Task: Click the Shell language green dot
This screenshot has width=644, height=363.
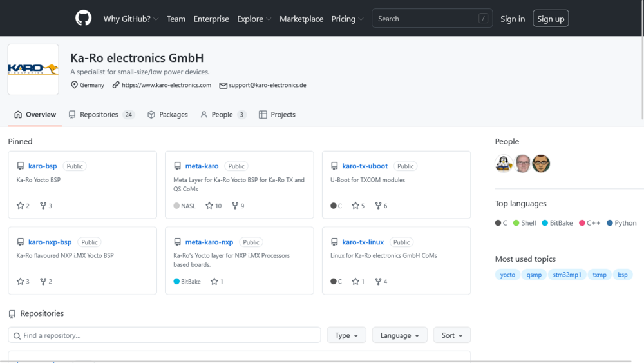Action: (516, 223)
